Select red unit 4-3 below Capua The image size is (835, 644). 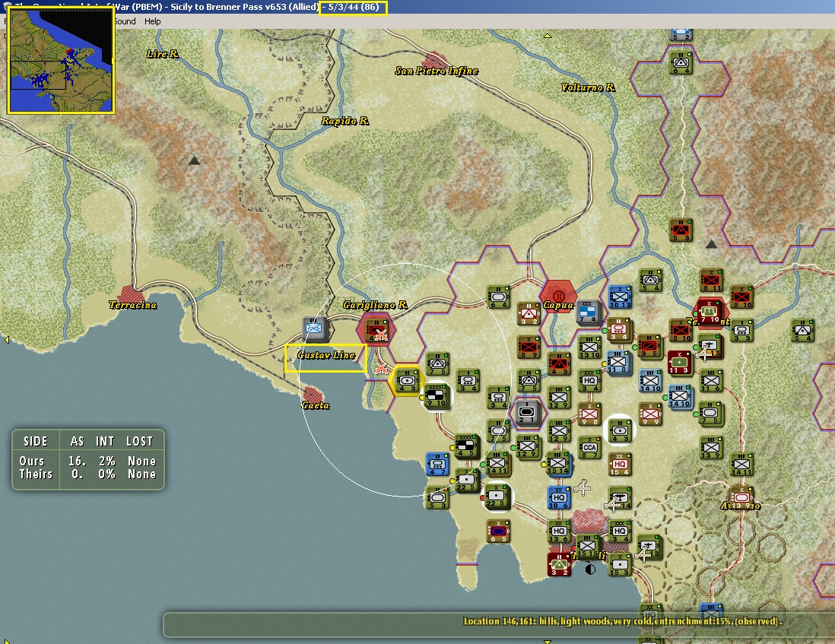[559, 364]
